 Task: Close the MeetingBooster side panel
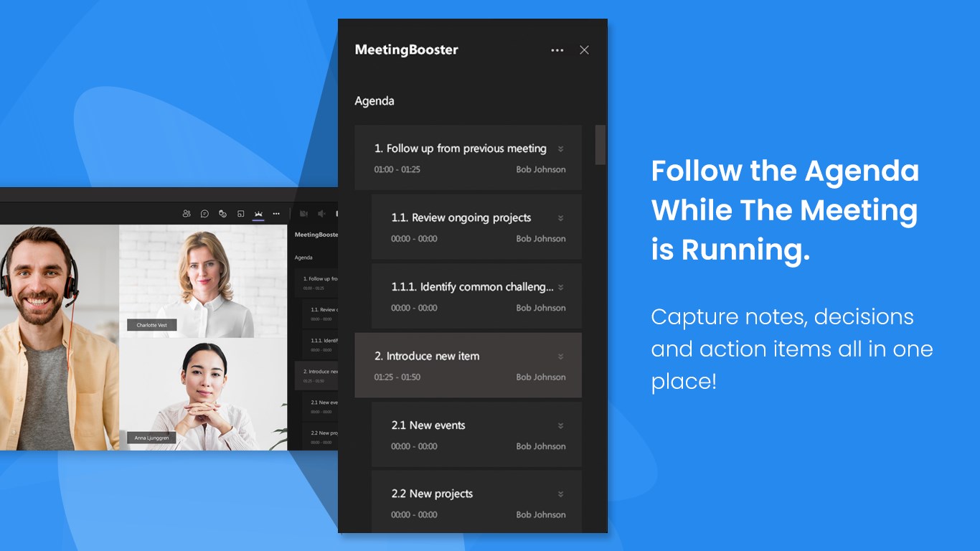tap(584, 50)
